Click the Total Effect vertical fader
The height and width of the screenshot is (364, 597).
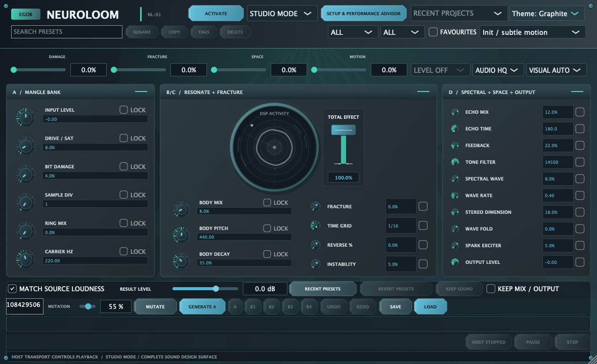tap(344, 145)
